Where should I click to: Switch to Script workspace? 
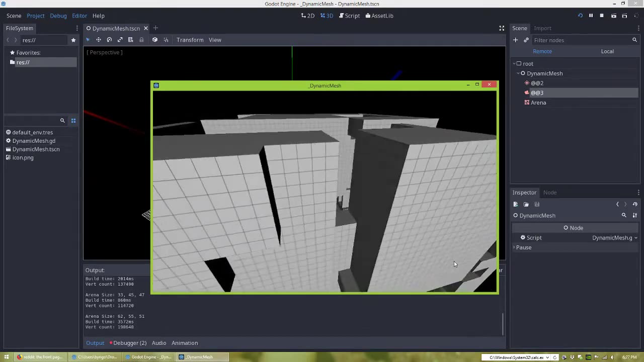[x=350, y=16]
